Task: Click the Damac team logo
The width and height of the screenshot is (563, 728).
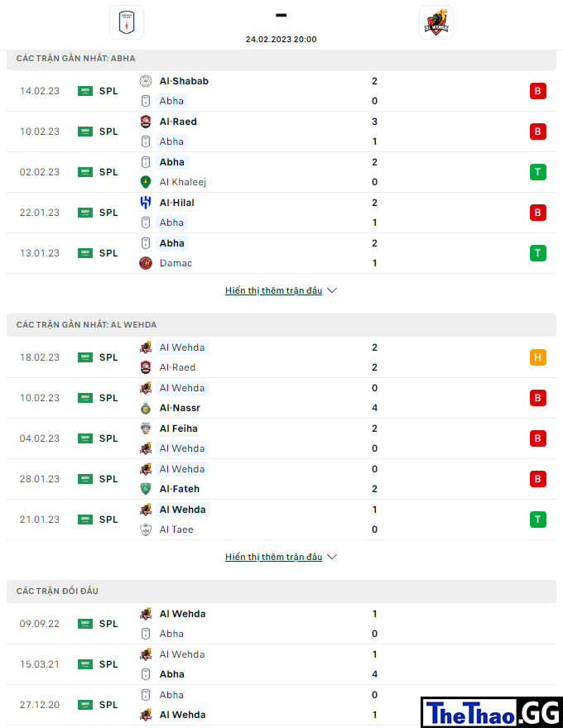Action: click(146, 263)
